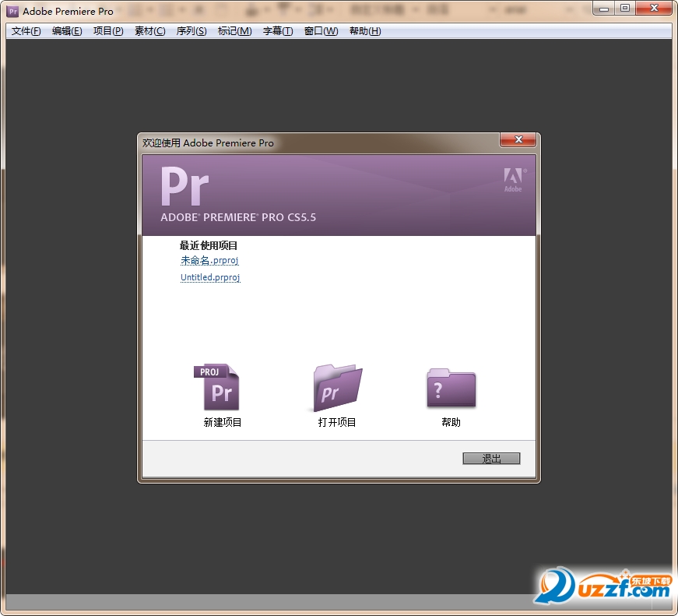Open the 素材(C) menu
This screenshot has height=616, width=678.
click(x=149, y=31)
